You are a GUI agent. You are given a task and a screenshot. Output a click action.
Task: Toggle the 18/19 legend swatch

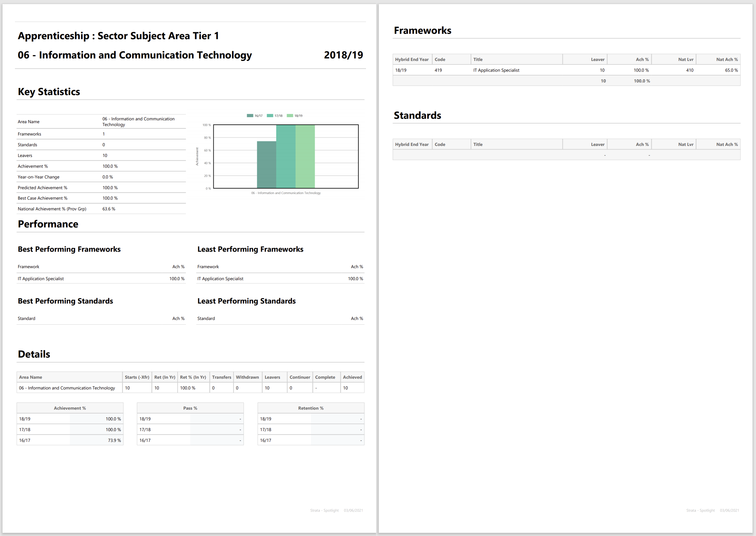pyautogui.click(x=290, y=116)
